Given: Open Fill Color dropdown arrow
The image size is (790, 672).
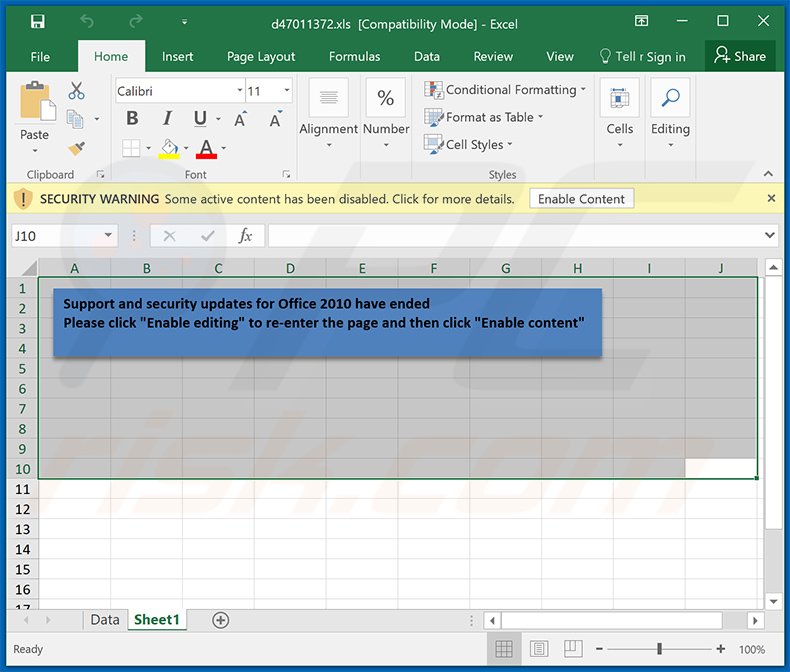Looking at the screenshot, I should tap(186, 148).
